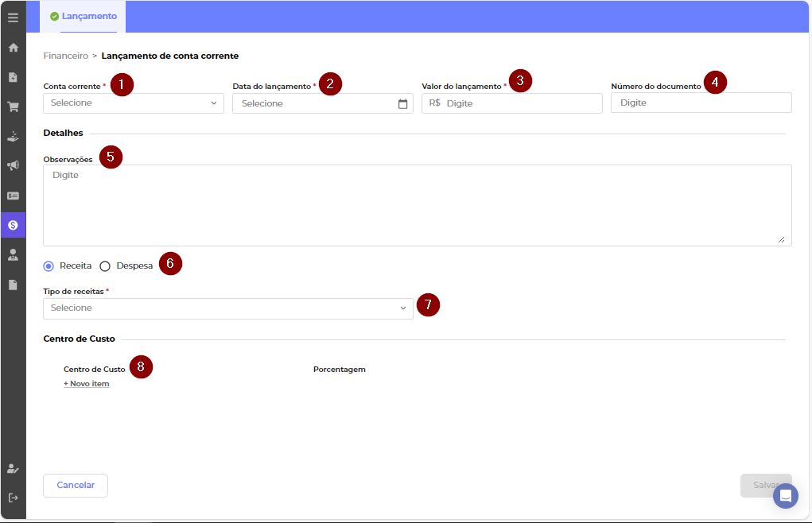Go to the home icon in sidebar
This screenshot has height=523, width=812.
[x=13, y=48]
